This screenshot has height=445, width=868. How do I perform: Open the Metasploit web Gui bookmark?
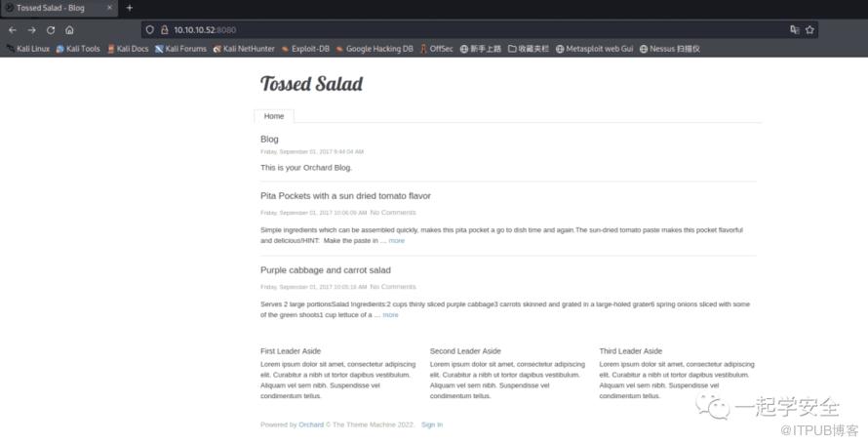(595, 49)
